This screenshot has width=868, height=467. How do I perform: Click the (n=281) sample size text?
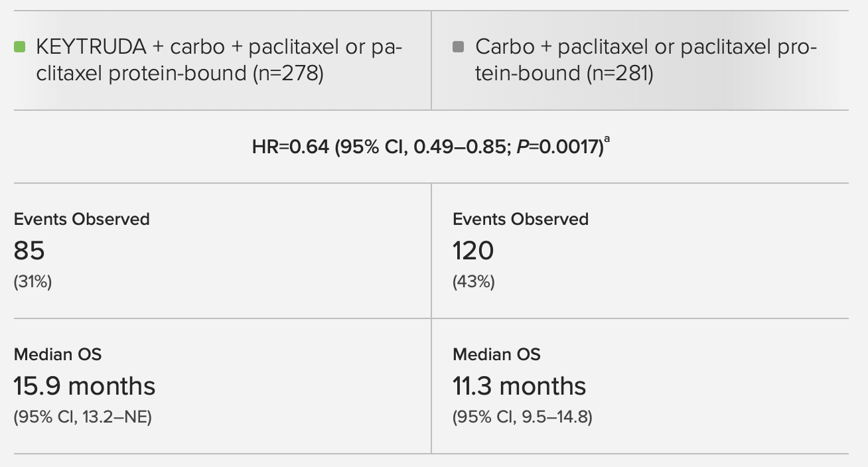[620, 73]
